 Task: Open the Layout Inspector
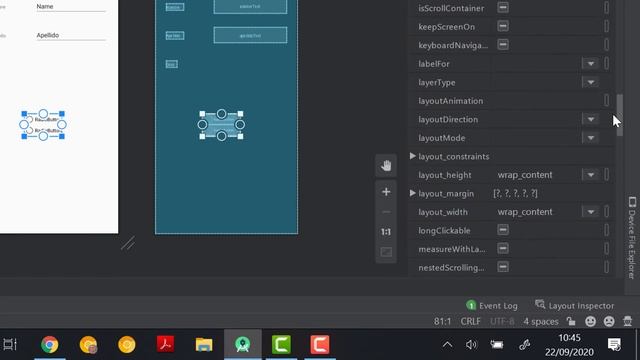[x=574, y=305]
